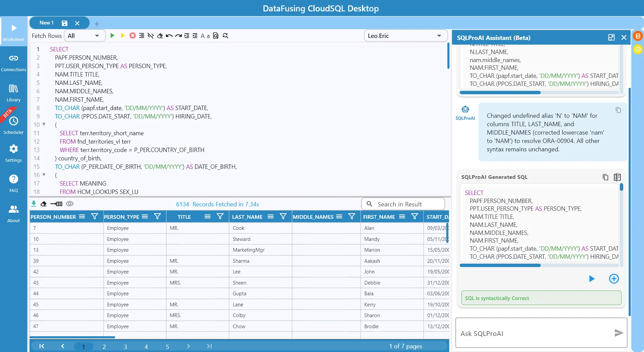
Task: Pop out SQLProAI Assistant panel
Action: (611, 38)
